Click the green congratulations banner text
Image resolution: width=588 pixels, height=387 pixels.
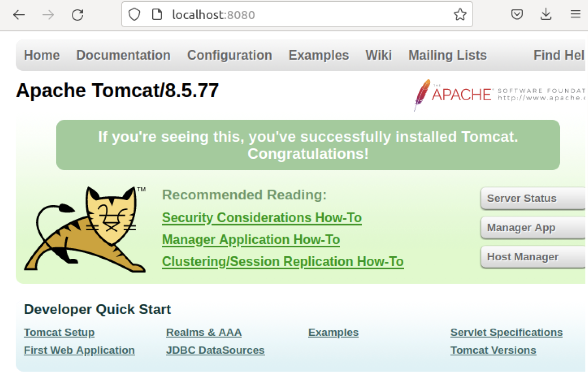pos(308,145)
